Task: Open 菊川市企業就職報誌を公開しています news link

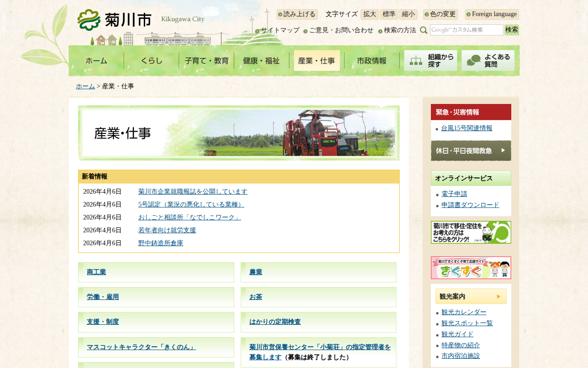Action: [x=193, y=192]
